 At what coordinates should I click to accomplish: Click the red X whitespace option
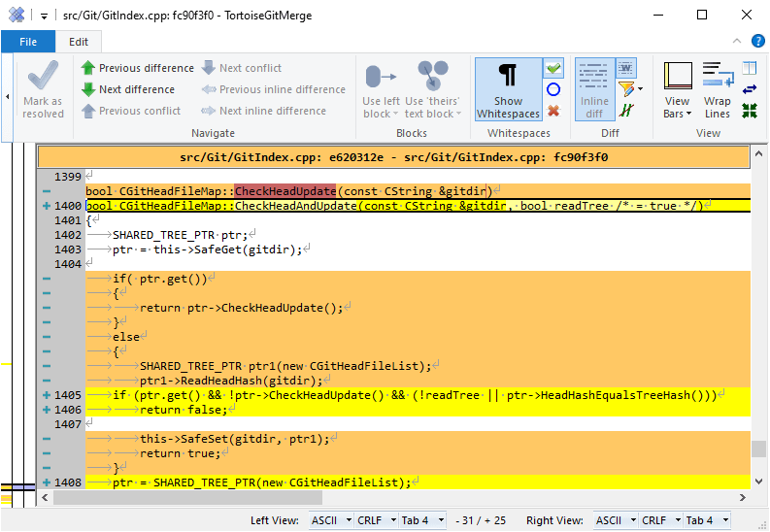pos(553,111)
